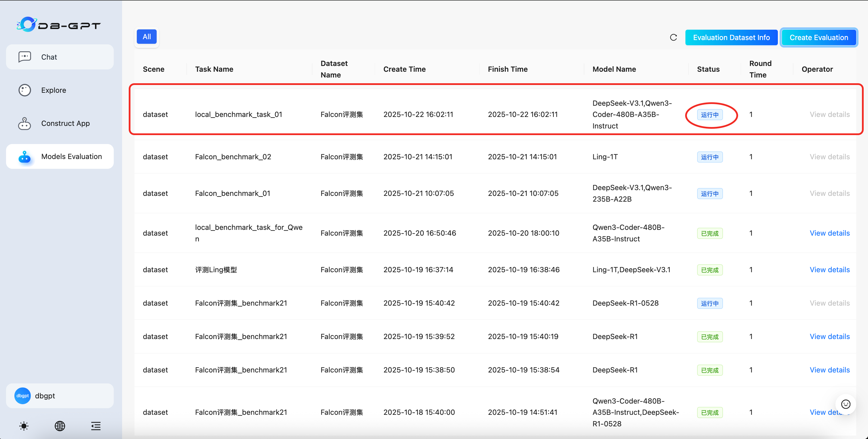Click the Models Evaluation icon
Image resolution: width=868 pixels, height=439 pixels.
point(24,157)
